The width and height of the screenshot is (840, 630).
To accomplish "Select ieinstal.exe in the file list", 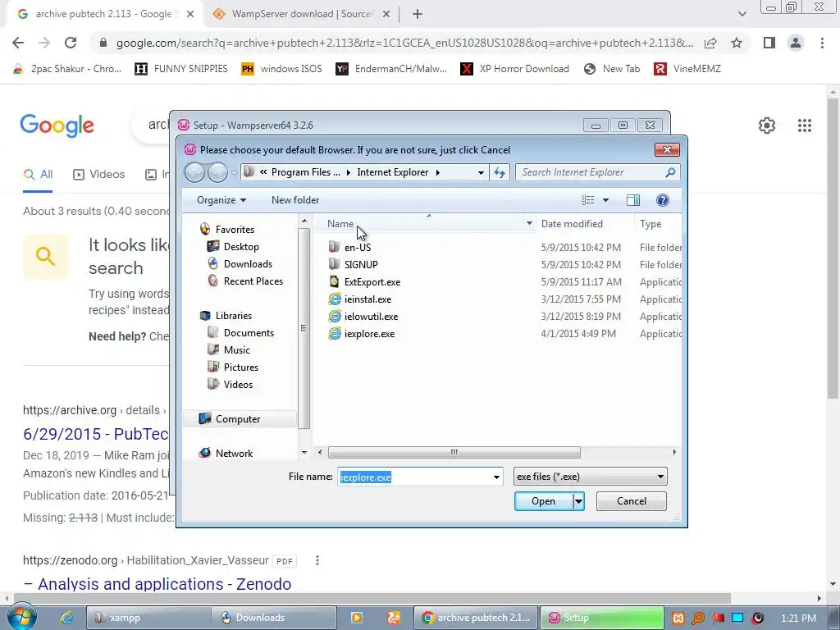I will [x=367, y=299].
